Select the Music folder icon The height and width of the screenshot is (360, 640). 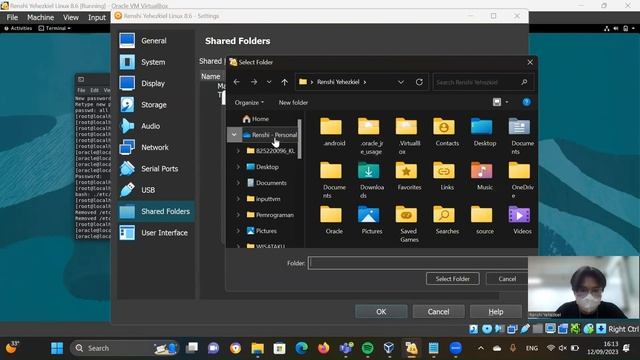tap(482, 171)
